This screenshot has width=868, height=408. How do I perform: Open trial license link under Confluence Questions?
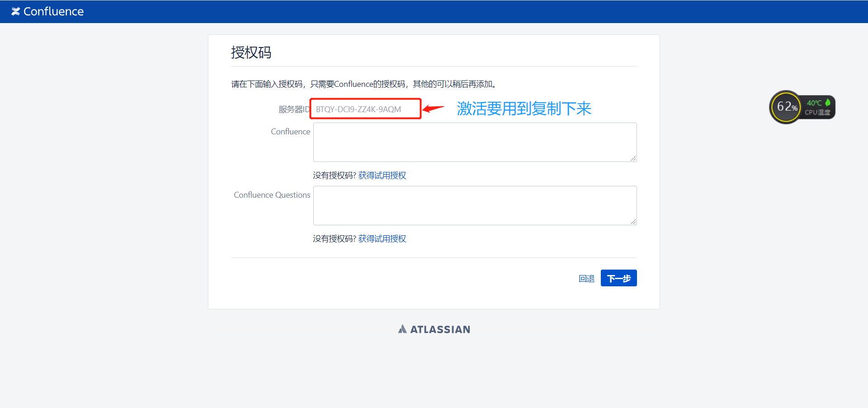click(x=382, y=239)
